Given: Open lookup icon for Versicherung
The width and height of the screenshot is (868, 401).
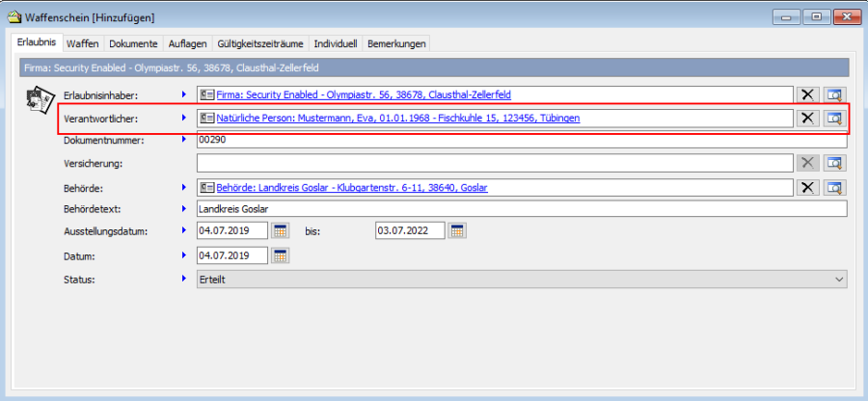Looking at the screenshot, I should tap(834, 164).
